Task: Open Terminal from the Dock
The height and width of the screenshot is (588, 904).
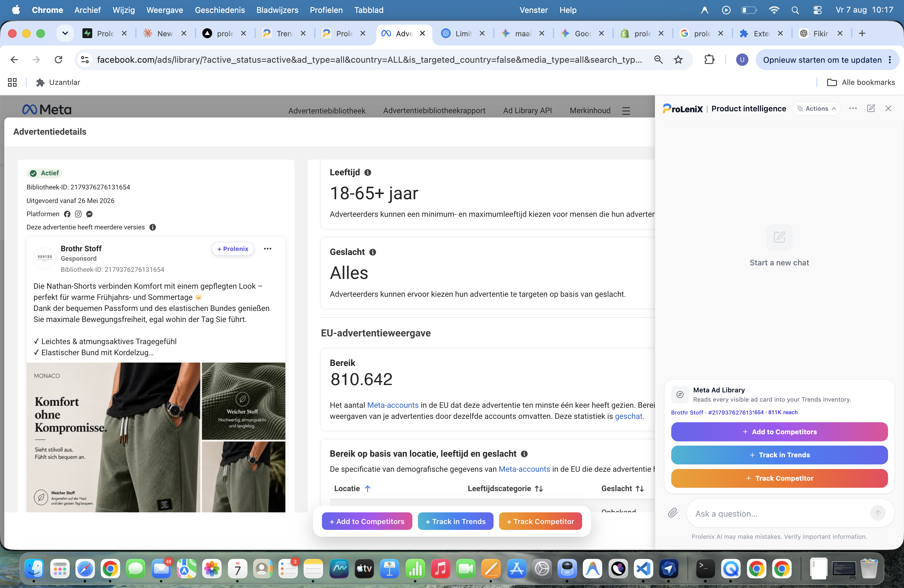Action: click(705, 569)
